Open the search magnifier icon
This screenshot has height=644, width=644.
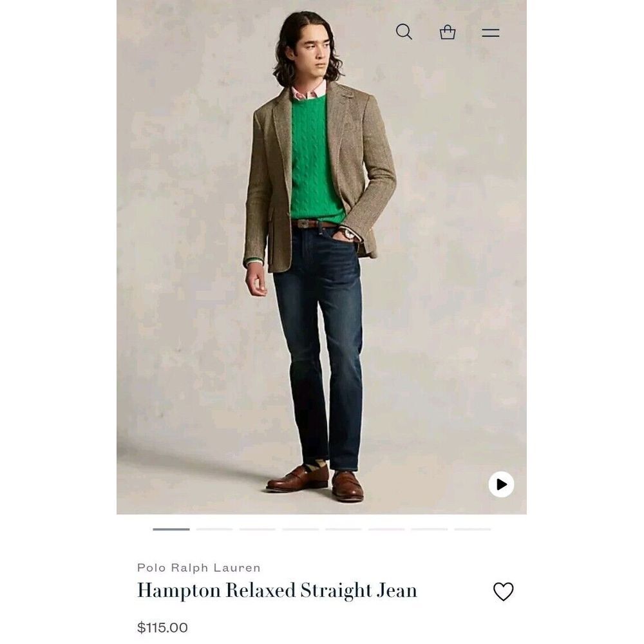tap(404, 32)
